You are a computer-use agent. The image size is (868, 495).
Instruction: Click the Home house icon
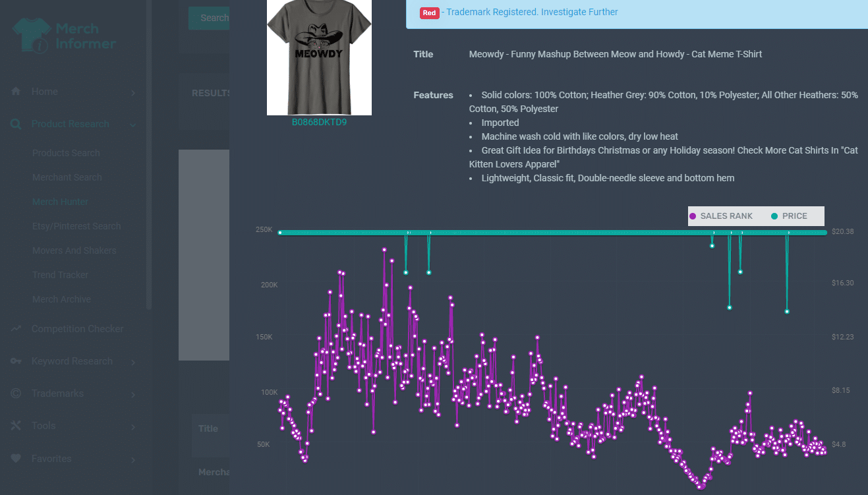tap(16, 92)
